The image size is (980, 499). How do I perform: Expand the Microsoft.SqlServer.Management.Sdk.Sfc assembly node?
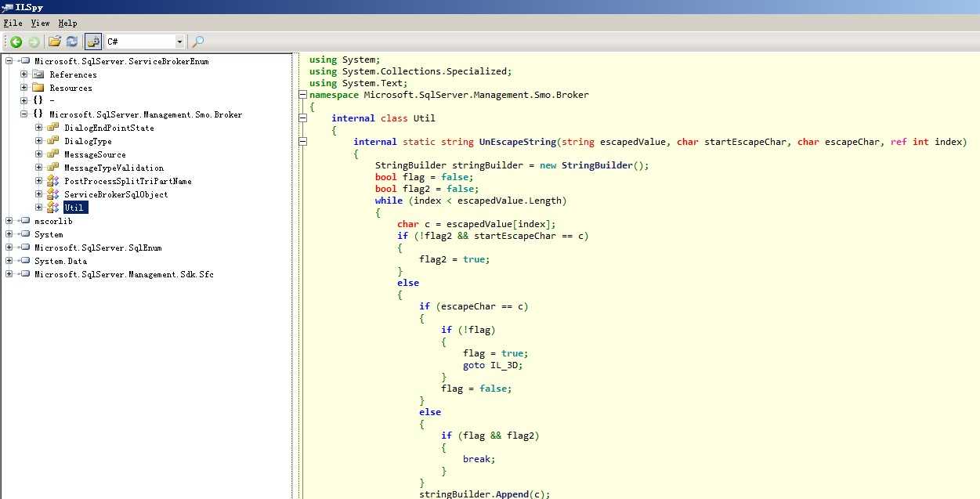9,274
